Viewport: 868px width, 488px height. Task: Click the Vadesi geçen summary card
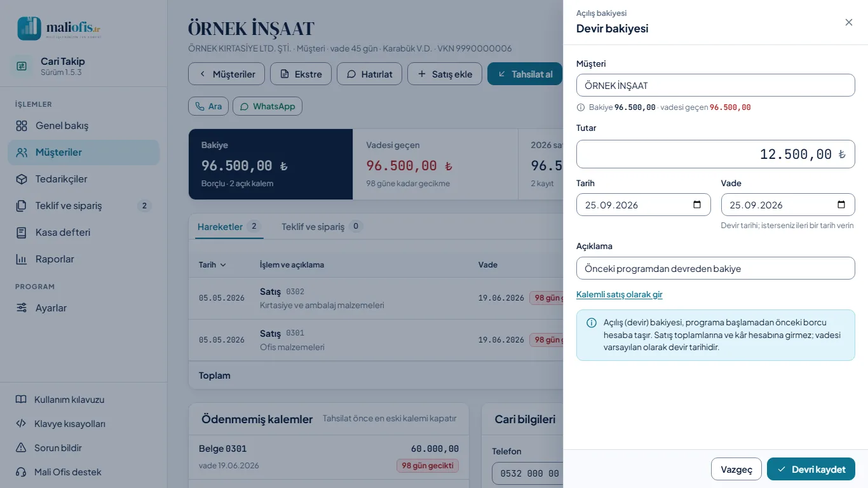tap(435, 164)
